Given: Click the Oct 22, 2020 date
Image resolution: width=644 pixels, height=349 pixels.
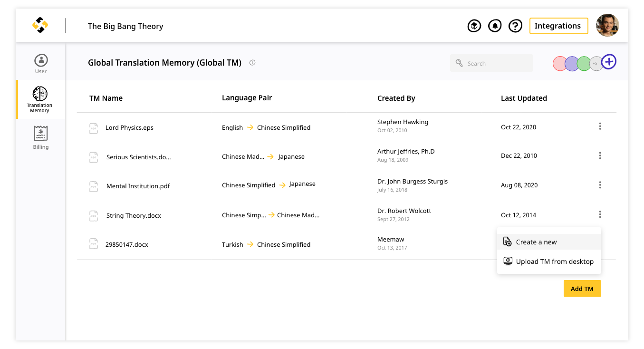Looking at the screenshot, I should pos(519,127).
